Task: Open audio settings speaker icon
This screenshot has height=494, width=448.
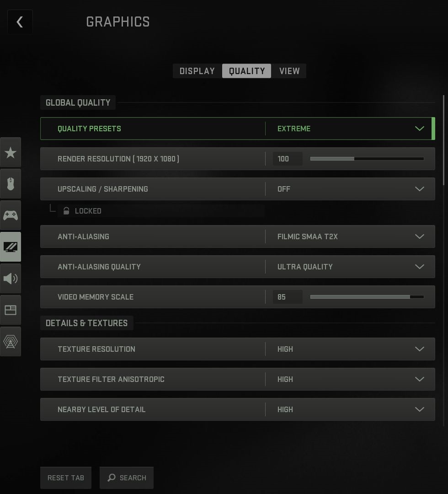Action: (11, 279)
